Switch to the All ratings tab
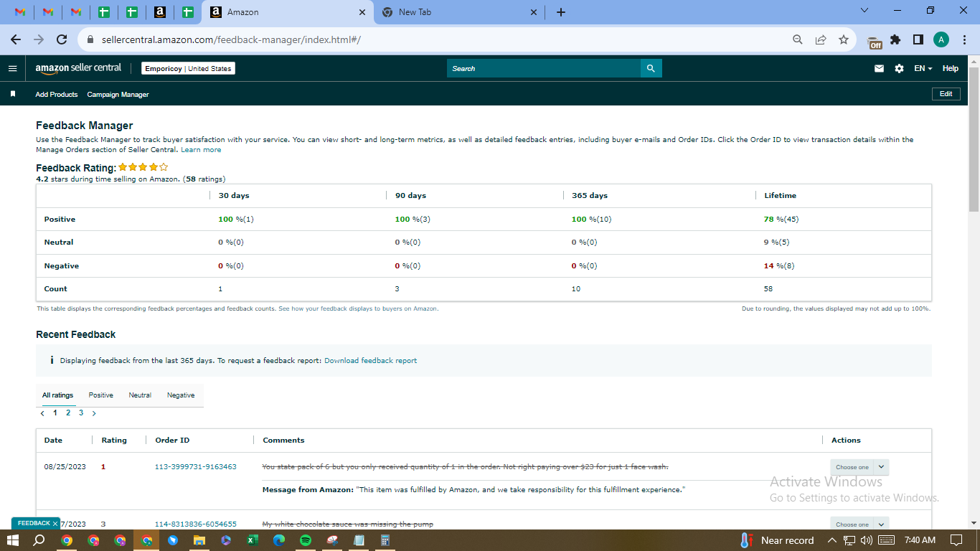 (57, 395)
